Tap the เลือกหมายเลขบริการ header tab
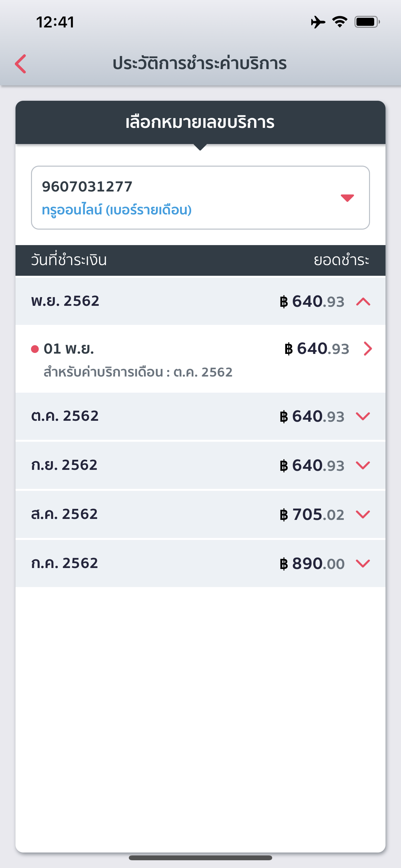This screenshot has width=401, height=868. (200, 122)
